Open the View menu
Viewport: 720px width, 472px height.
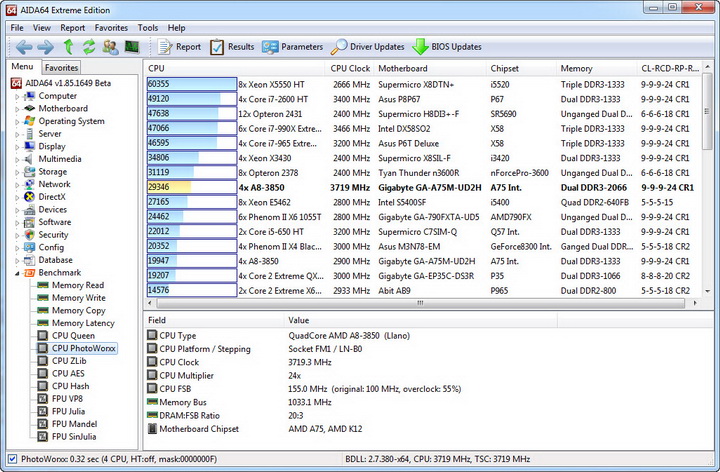pos(41,28)
